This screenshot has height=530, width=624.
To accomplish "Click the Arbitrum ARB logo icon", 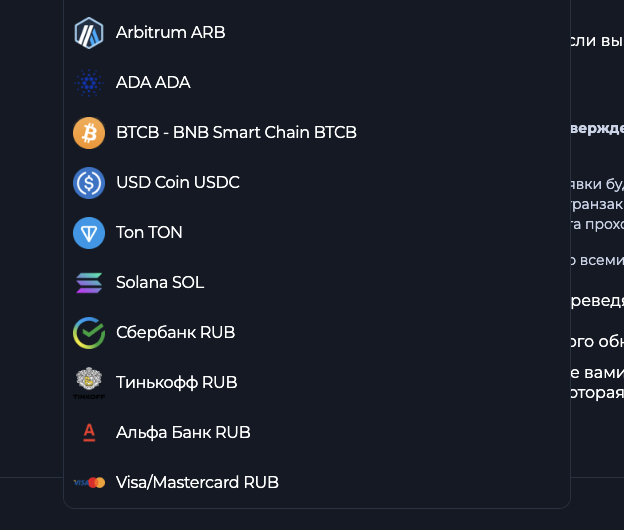I will [x=89, y=33].
